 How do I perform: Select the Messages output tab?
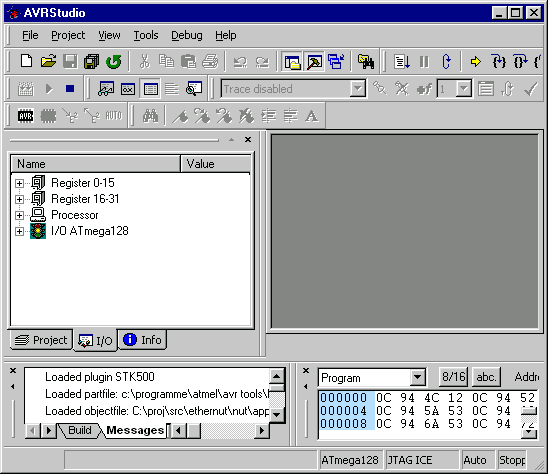[x=135, y=430]
